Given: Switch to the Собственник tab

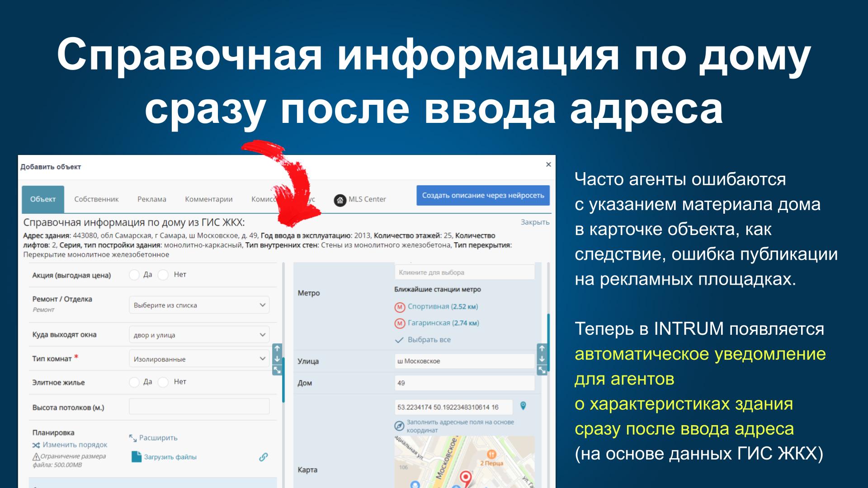Looking at the screenshot, I should point(96,199).
